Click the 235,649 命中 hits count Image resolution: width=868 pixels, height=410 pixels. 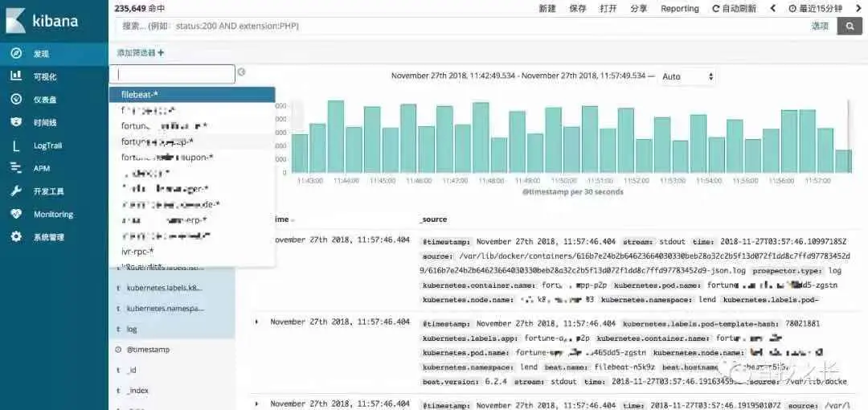coord(139,8)
